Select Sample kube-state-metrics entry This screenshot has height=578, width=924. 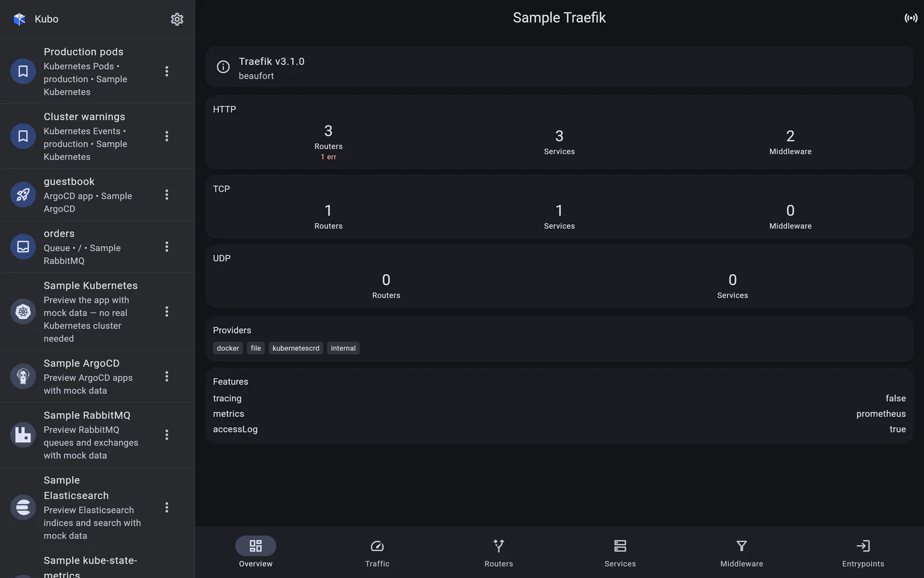coord(97,564)
